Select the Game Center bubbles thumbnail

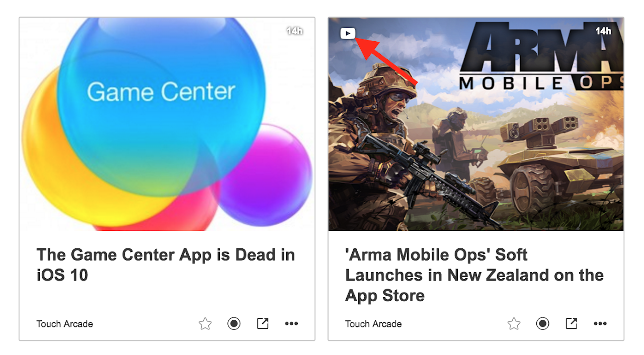click(167, 124)
